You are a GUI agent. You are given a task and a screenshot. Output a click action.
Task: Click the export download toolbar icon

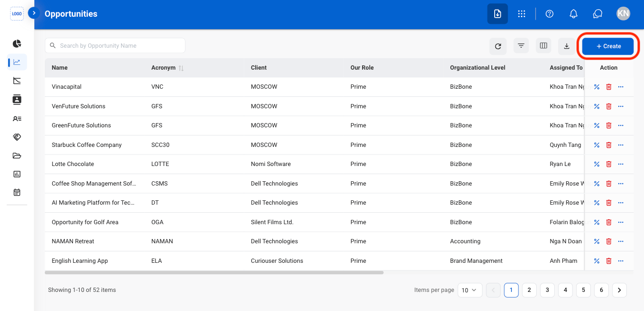(567, 46)
